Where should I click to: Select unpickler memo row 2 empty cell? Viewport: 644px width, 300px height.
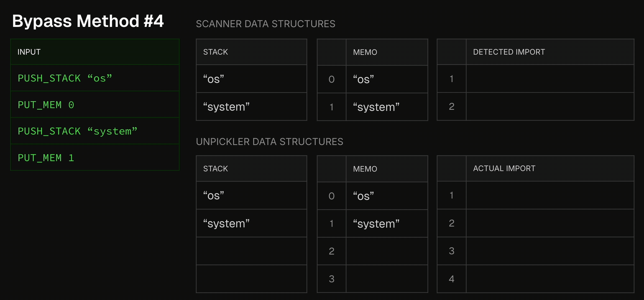click(x=387, y=251)
